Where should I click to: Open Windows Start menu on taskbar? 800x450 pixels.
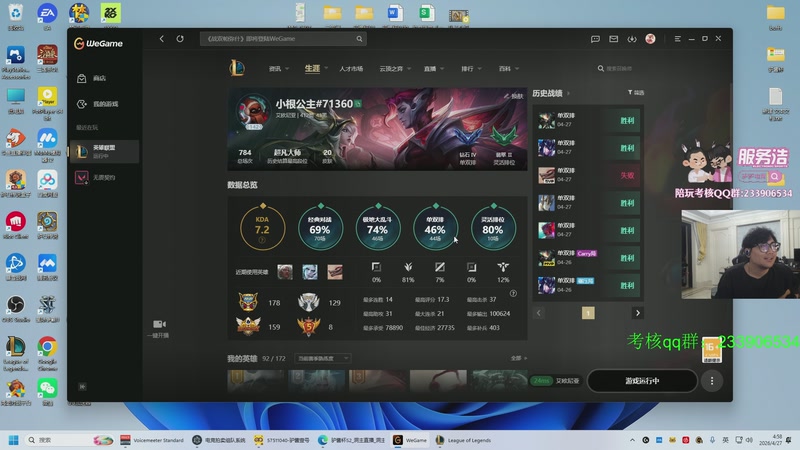14,440
